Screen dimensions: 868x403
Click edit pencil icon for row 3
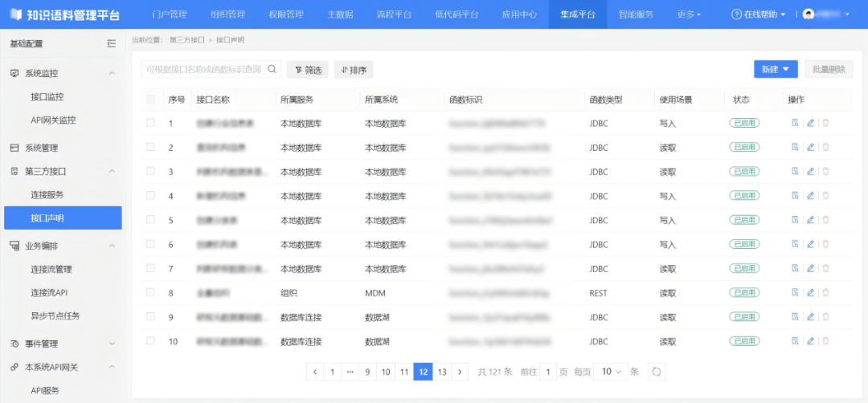point(810,171)
